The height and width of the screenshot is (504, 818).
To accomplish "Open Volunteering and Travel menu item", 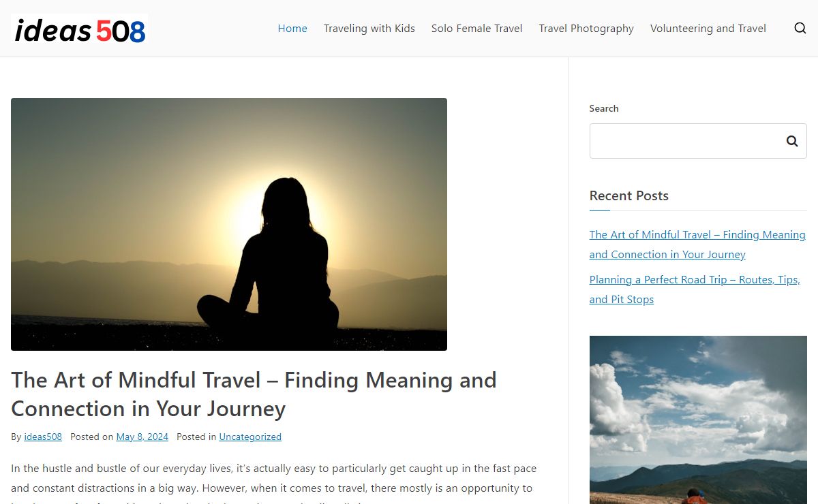I will 708,28.
